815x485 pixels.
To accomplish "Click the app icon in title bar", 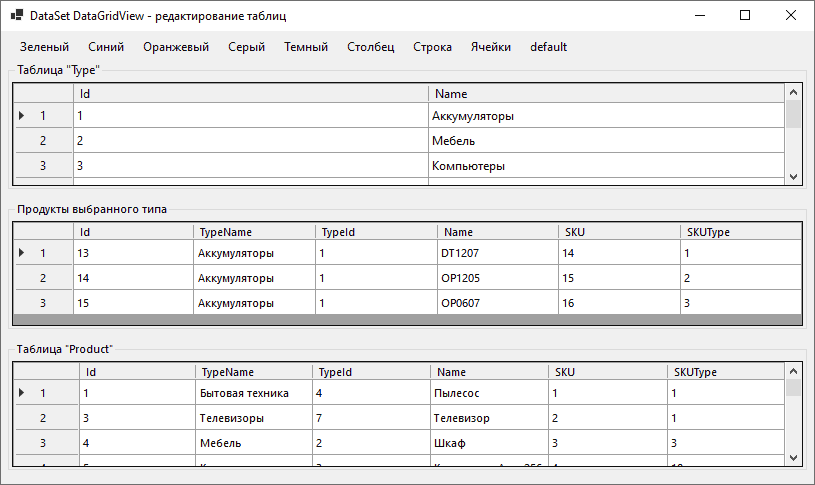I will 17,15.
